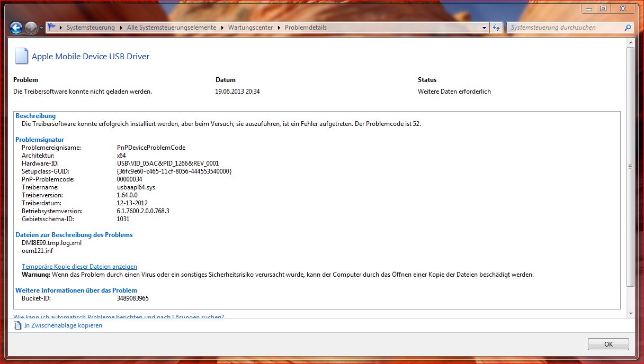Close the Problemdetails window
644x364 pixels.
tap(623, 9)
